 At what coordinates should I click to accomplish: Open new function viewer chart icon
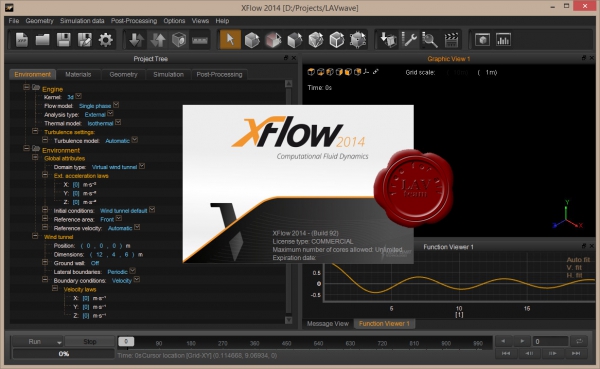[x=503, y=39]
